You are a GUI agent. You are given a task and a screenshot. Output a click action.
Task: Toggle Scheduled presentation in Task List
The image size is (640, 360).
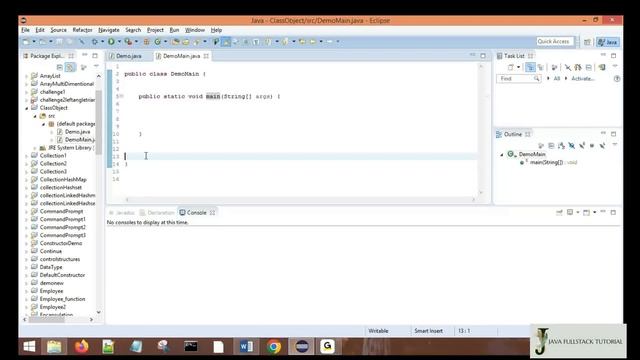click(x=540, y=67)
